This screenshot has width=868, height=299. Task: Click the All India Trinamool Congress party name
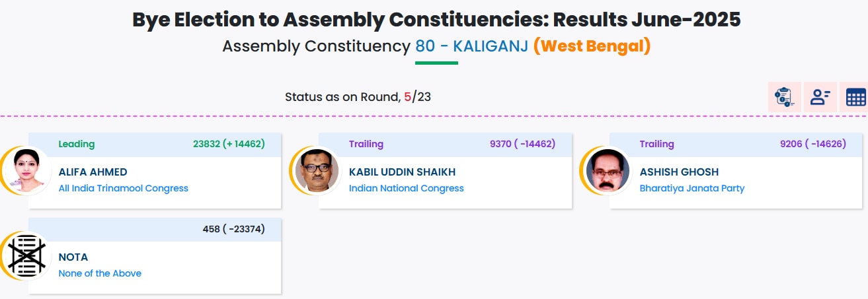(x=123, y=188)
